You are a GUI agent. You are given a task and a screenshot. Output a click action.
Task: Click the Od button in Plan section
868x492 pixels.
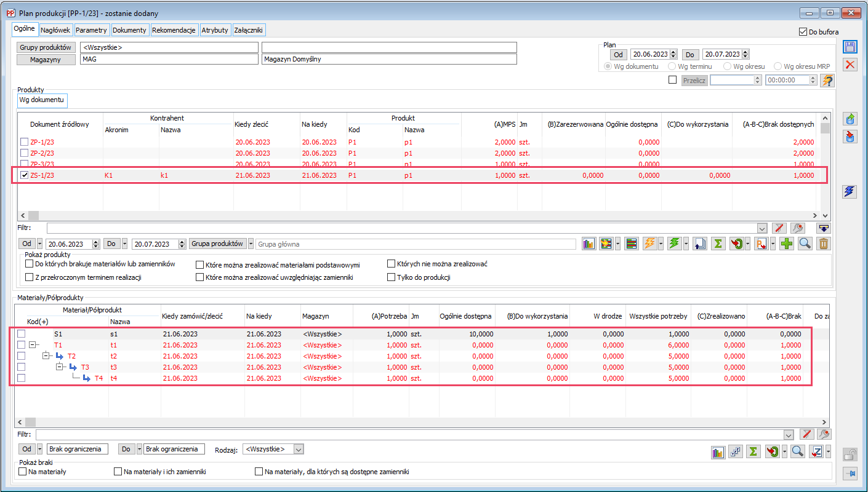pos(617,55)
